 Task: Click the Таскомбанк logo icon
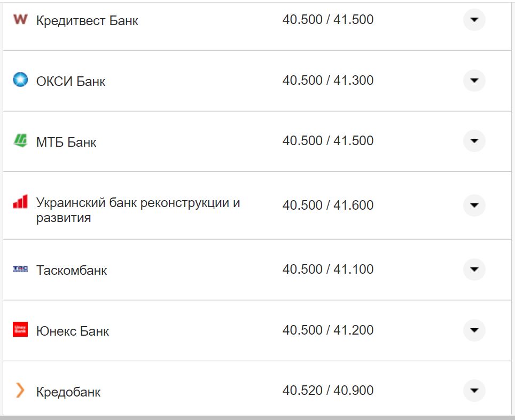pos(20,269)
